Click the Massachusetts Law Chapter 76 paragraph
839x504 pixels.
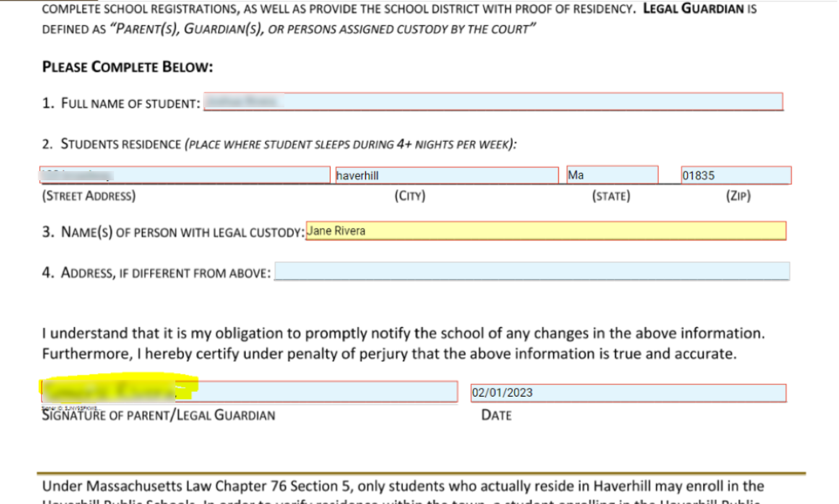click(403, 486)
